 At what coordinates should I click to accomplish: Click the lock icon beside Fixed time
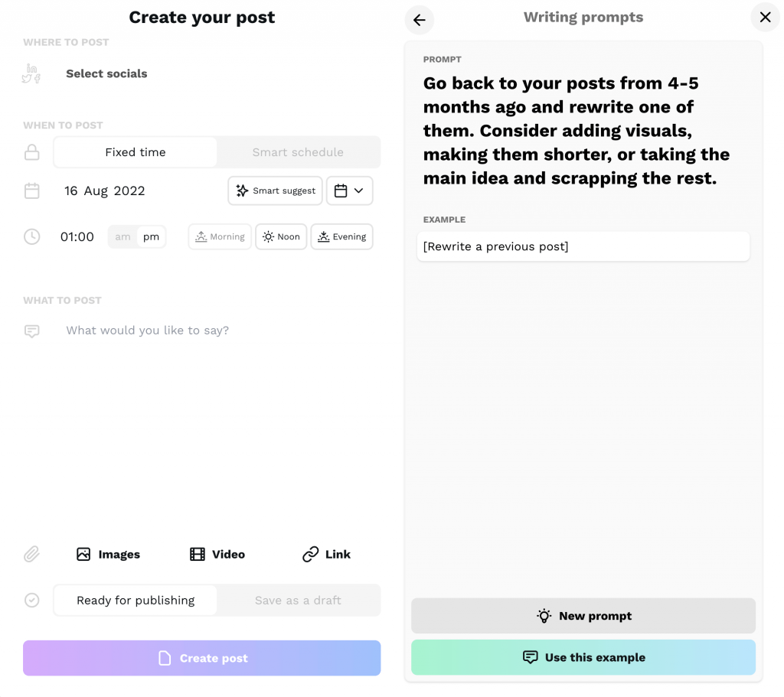32,153
